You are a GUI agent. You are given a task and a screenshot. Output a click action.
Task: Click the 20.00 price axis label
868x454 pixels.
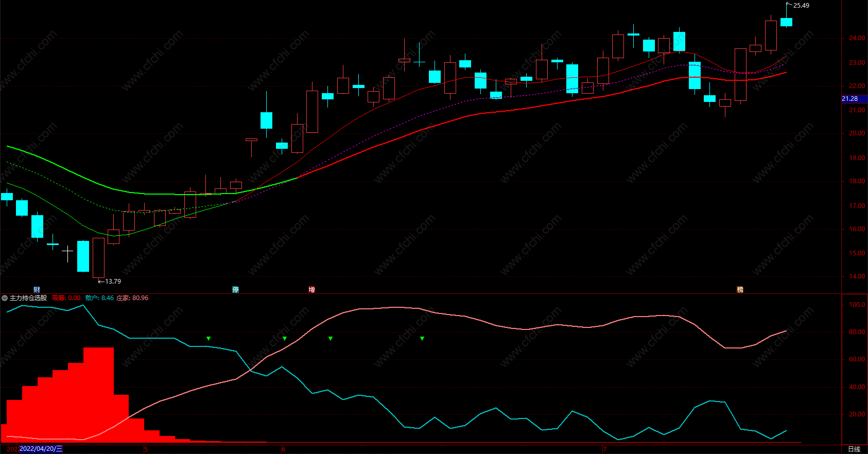857,133
